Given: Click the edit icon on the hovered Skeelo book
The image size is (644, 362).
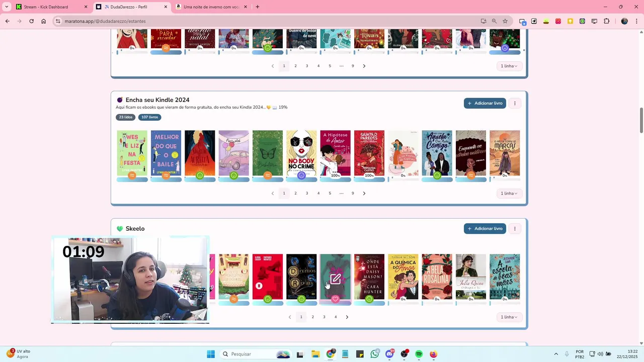Looking at the screenshot, I should point(336,279).
